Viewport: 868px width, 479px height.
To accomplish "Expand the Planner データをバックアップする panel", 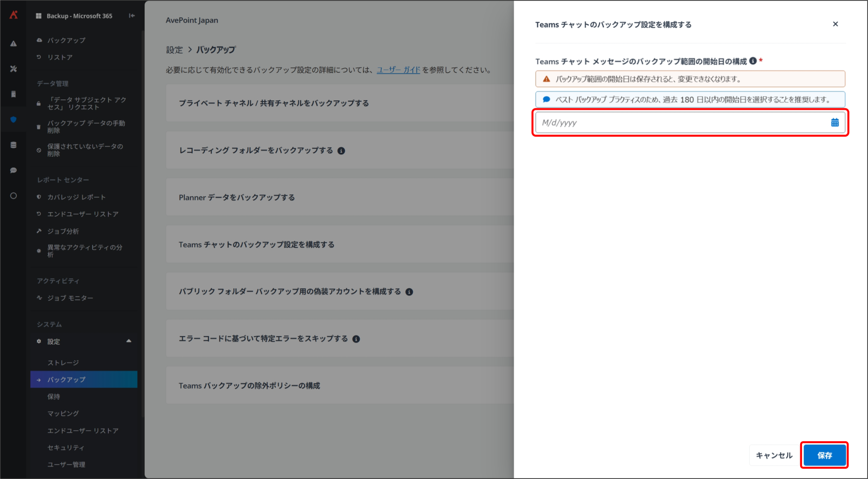I will click(x=237, y=197).
